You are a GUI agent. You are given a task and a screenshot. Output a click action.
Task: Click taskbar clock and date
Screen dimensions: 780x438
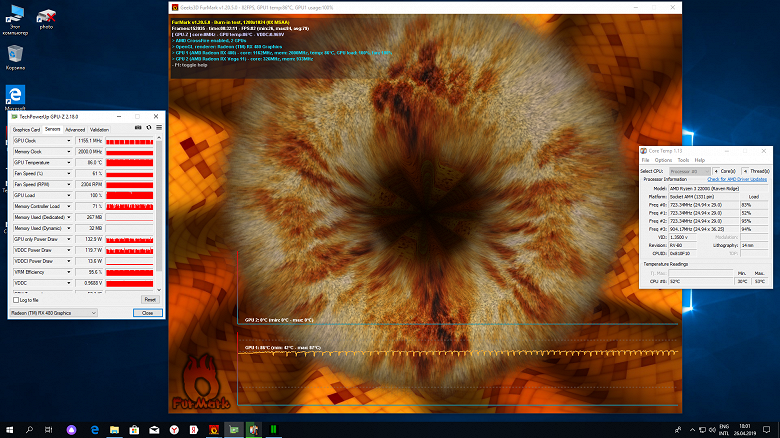pos(745,430)
